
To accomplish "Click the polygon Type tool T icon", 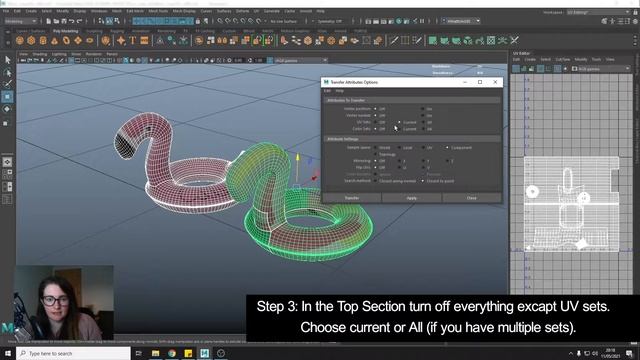I will point(133,40).
